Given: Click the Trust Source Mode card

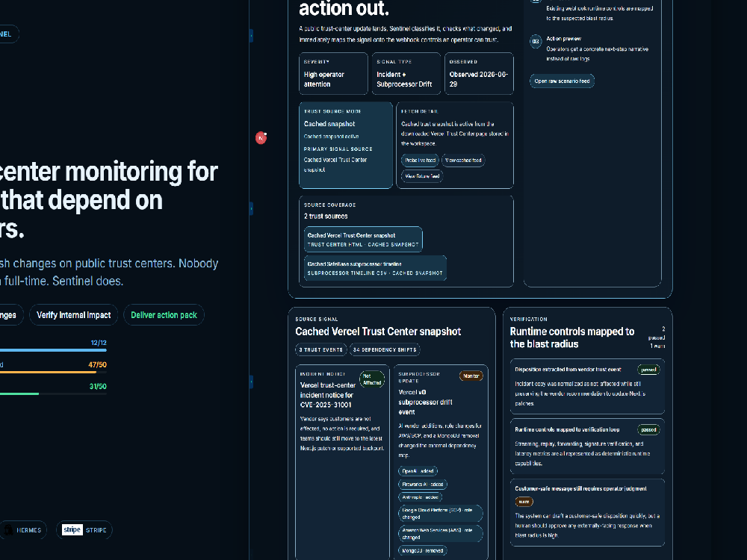Looking at the screenshot, I should [x=346, y=146].
